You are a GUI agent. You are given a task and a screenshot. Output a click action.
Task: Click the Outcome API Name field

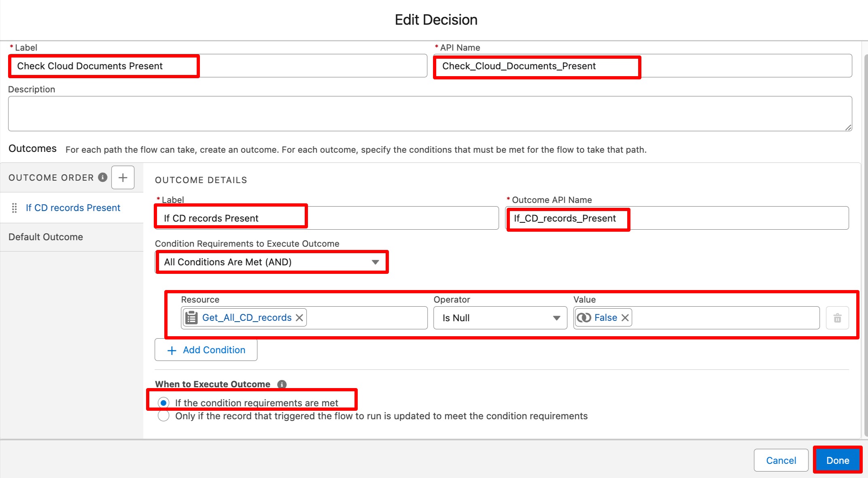click(x=677, y=218)
